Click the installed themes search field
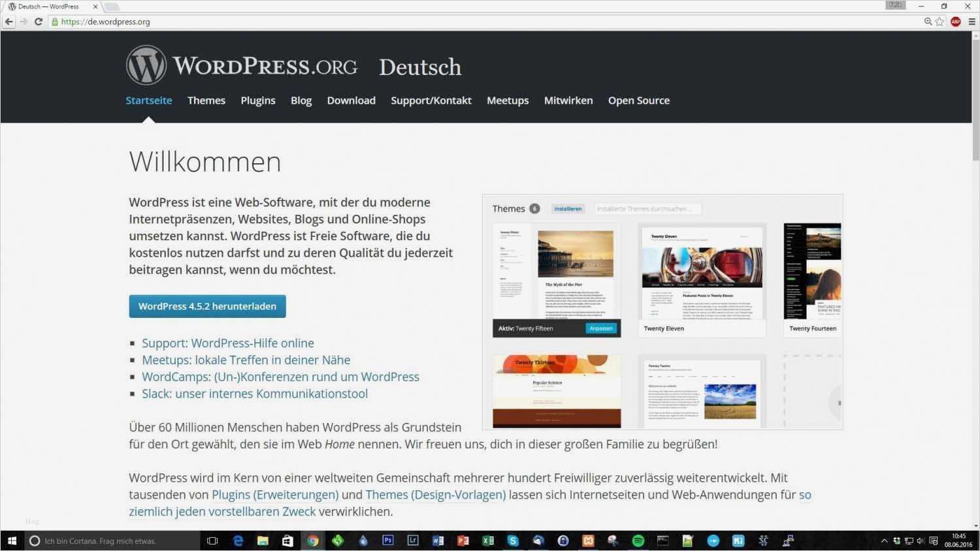 pyautogui.click(x=647, y=209)
